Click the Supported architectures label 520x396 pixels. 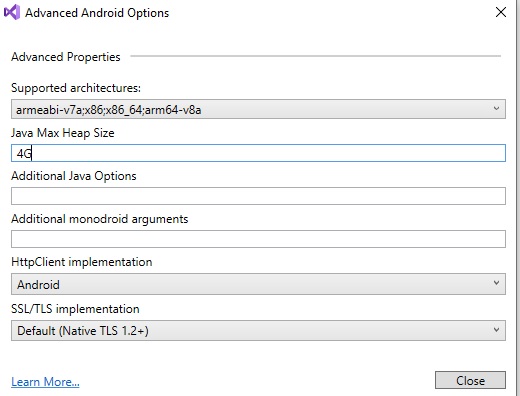(76, 88)
